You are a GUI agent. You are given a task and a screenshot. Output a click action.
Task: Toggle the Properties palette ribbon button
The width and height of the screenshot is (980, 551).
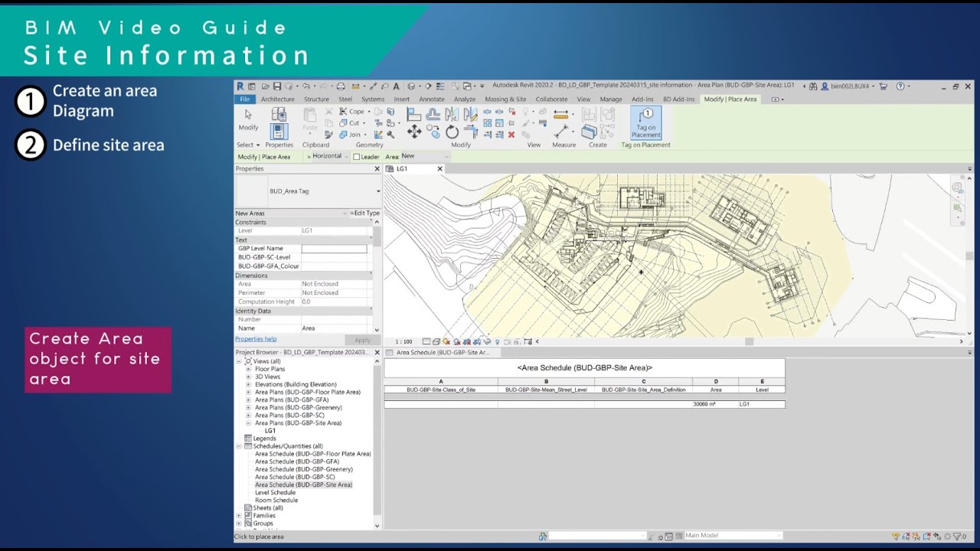pyautogui.click(x=279, y=131)
